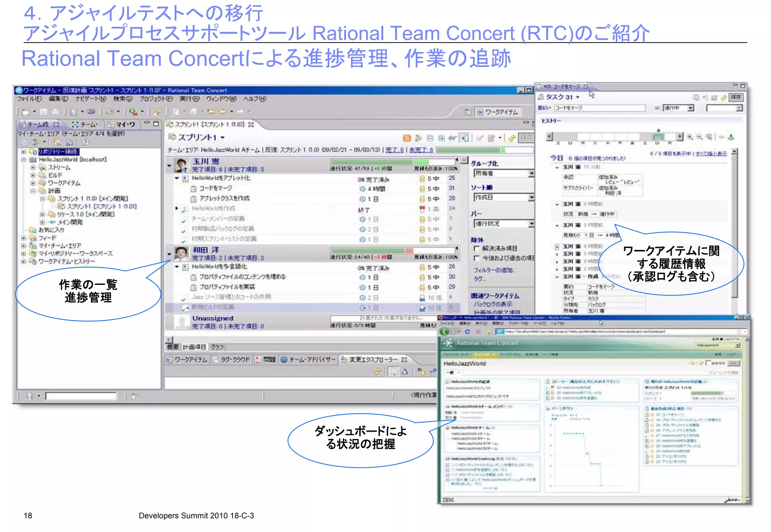Open the ファイル(F) menu

pyautogui.click(x=29, y=99)
